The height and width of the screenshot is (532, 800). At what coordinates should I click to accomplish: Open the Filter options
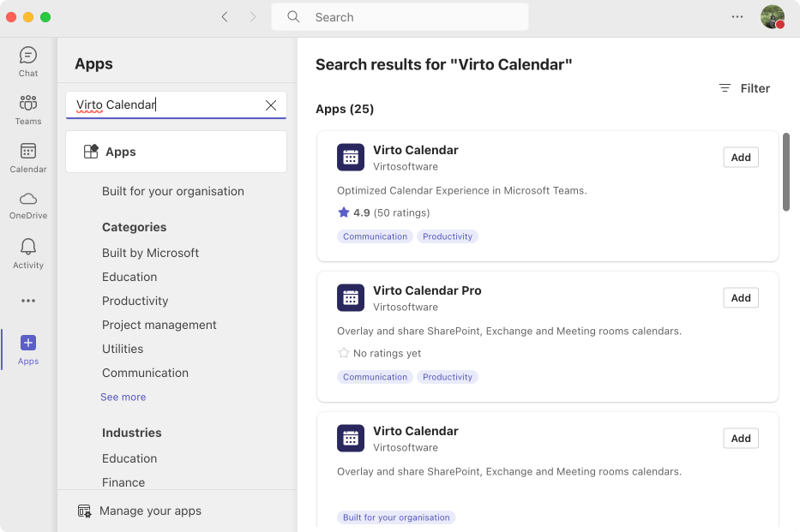pyautogui.click(x=744, y=88)
